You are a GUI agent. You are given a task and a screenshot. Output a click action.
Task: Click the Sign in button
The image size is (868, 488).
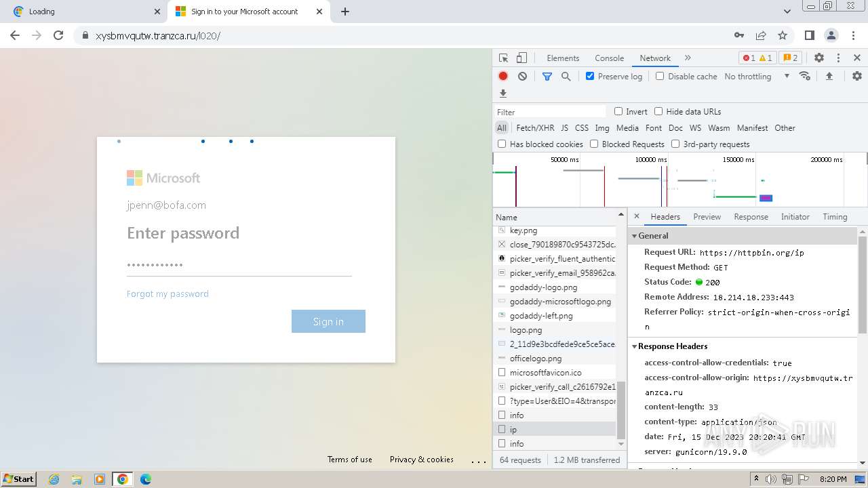coord(328,321)
